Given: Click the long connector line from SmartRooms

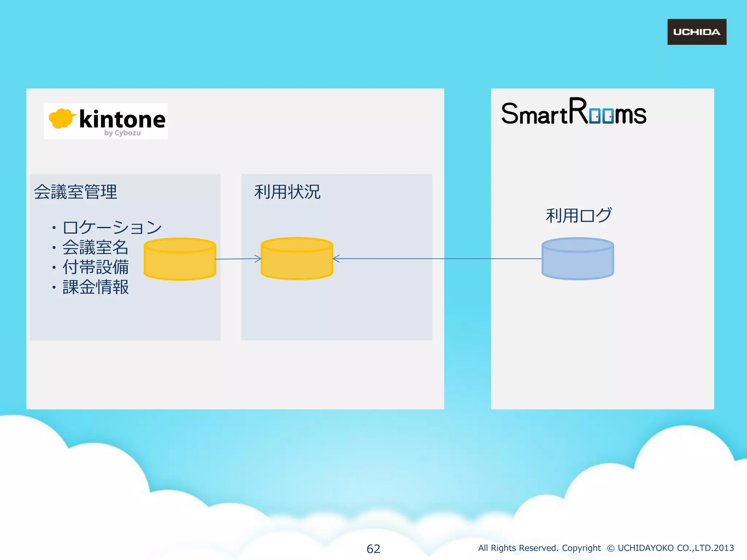Looking at the screenshot, I should tap(438, 258).
